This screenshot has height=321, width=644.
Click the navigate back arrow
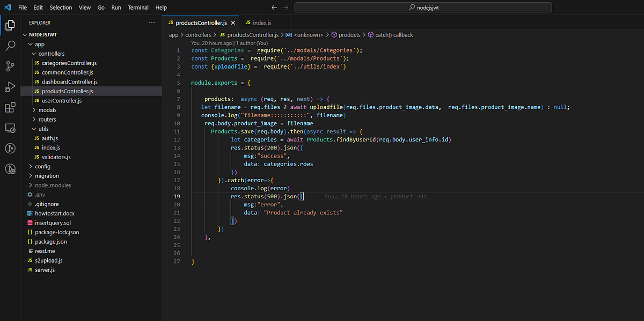274,7
